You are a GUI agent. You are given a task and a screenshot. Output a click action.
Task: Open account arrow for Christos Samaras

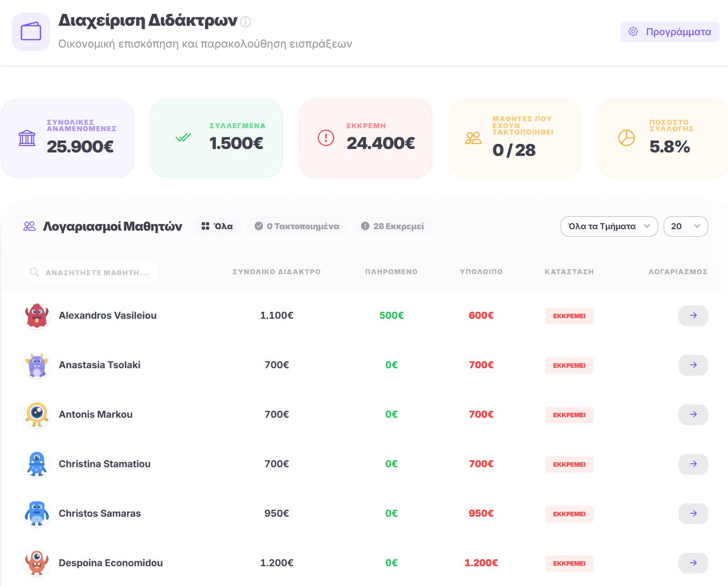[x=693, y=513]
